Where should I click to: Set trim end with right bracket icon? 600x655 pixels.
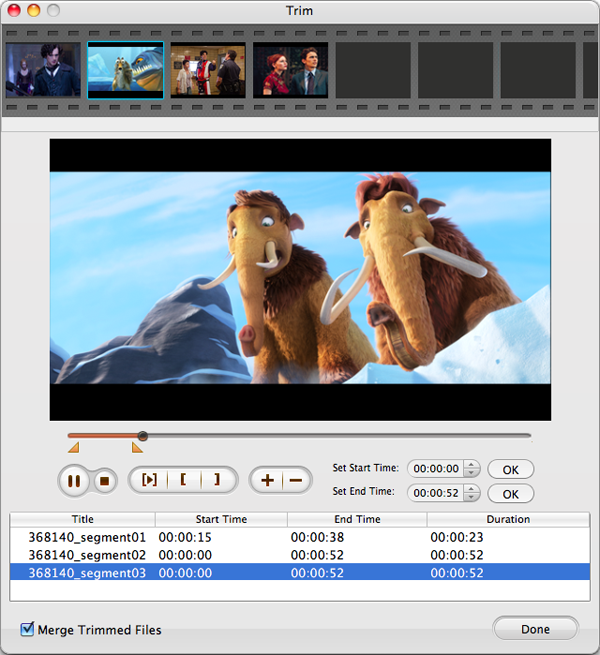coord(216,480)
